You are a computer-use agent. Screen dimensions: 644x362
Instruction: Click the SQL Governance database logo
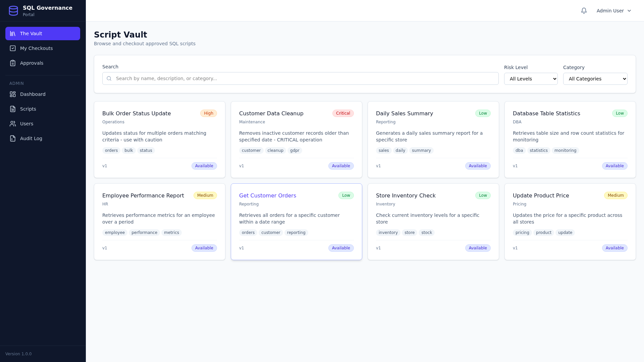[x=13, y=10]
